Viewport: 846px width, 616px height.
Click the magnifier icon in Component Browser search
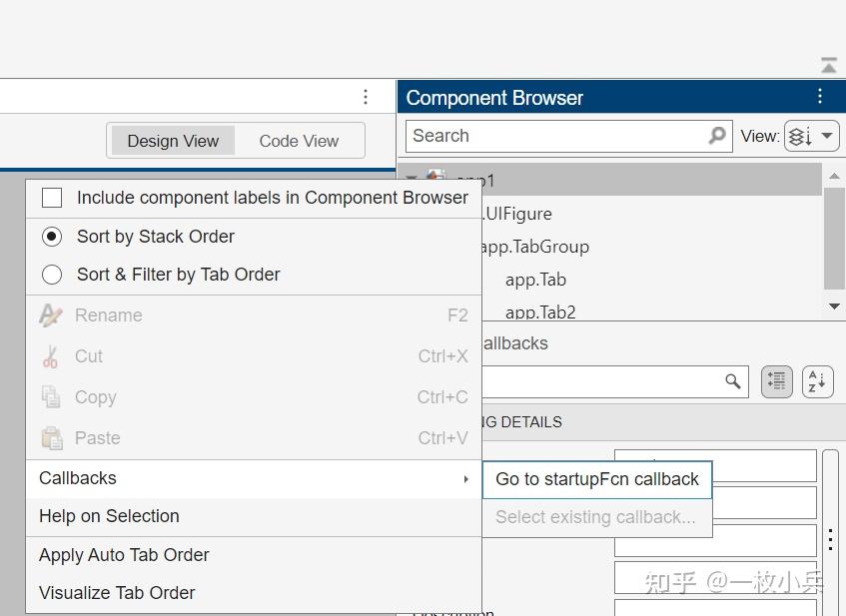pos(717,135)
